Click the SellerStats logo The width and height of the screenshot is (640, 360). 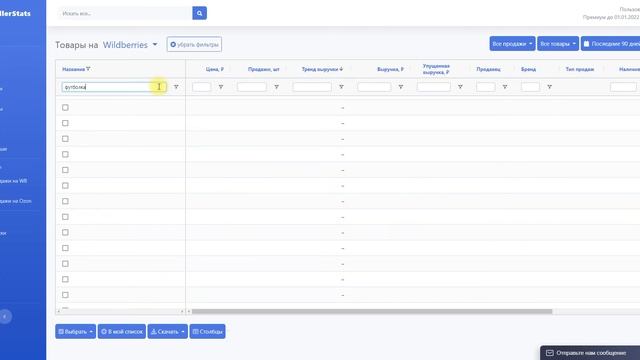click(15, 13)
